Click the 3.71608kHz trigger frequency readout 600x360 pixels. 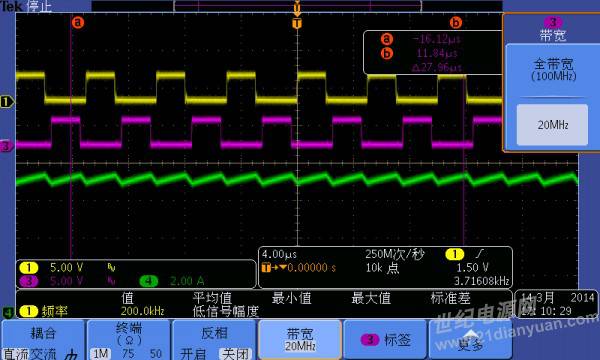[x=481, y=281]
